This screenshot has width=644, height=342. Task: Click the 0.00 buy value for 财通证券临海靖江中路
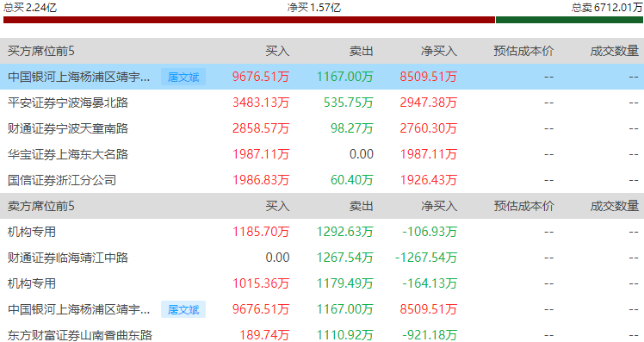277,258
